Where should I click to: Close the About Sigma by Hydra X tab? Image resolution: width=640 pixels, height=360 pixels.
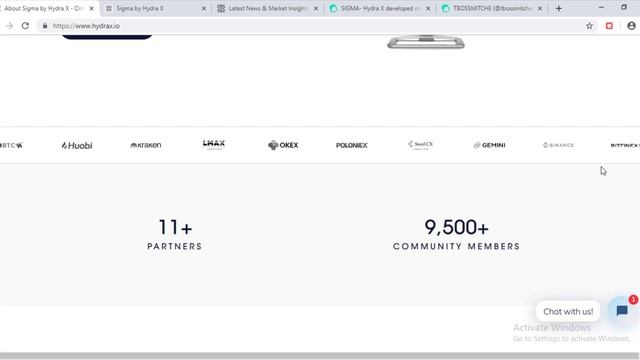click(x=91, y=8)
